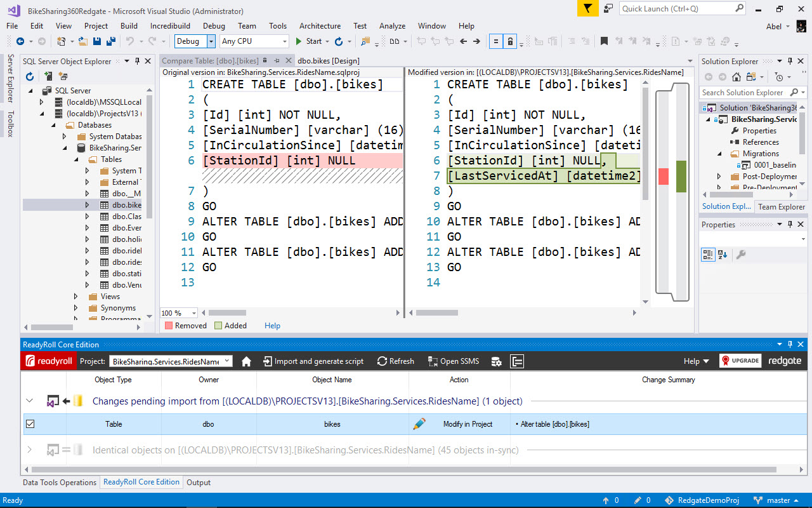Click the yellow notifications filter flag icon
The height and width of the screenshot is (508, 812).
click(x=587, y=8)
